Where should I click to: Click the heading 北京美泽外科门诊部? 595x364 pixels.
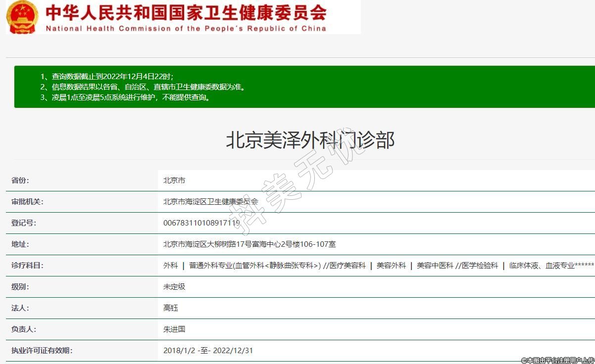310,140
